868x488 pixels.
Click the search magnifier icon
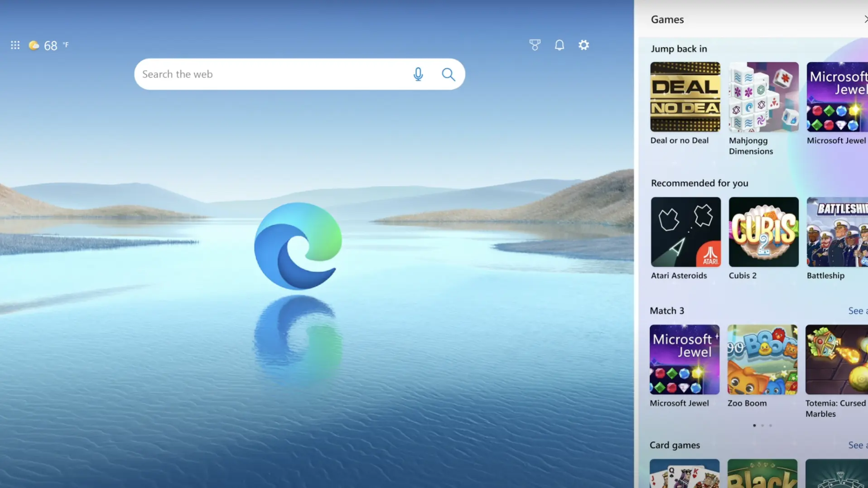[x=448, y=74]
